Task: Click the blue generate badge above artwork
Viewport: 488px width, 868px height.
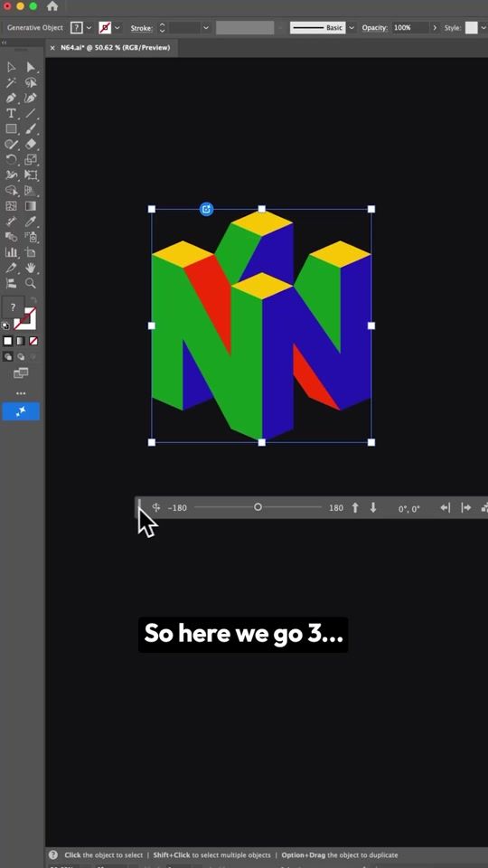Action: pyautogui.click(x=206, y=209)
